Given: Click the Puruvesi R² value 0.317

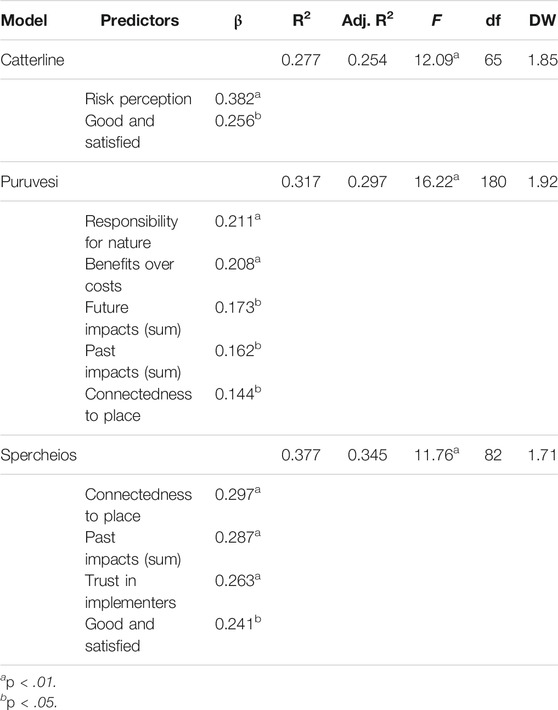Looking at the screenshot, I should (x=301, y=182).
